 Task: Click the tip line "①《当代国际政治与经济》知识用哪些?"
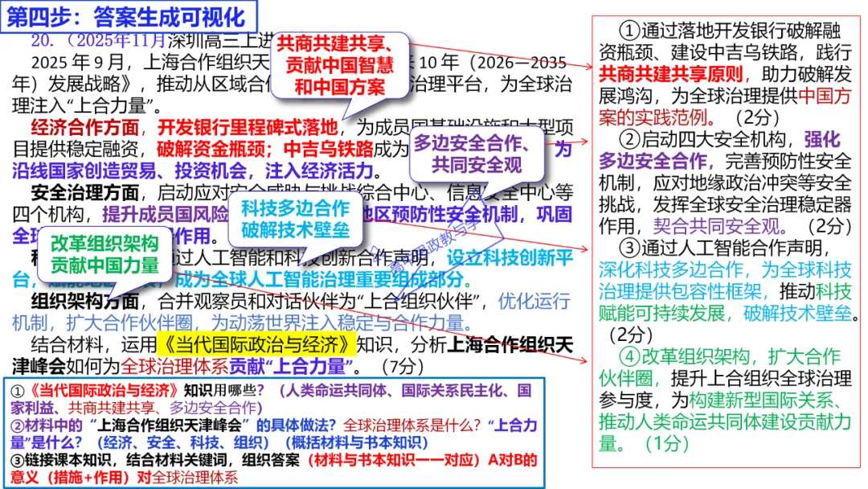pyautogui.click(x=137, y=390)
